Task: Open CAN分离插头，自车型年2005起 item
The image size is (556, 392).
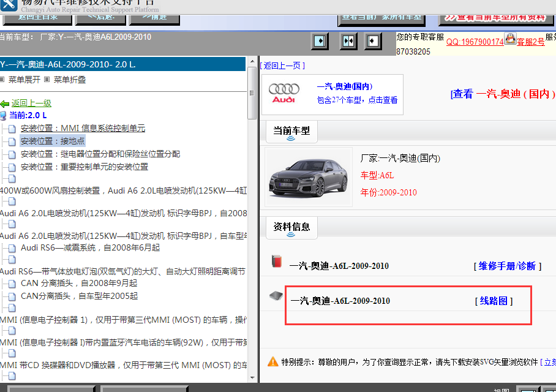Action: (x=80, y=296)
